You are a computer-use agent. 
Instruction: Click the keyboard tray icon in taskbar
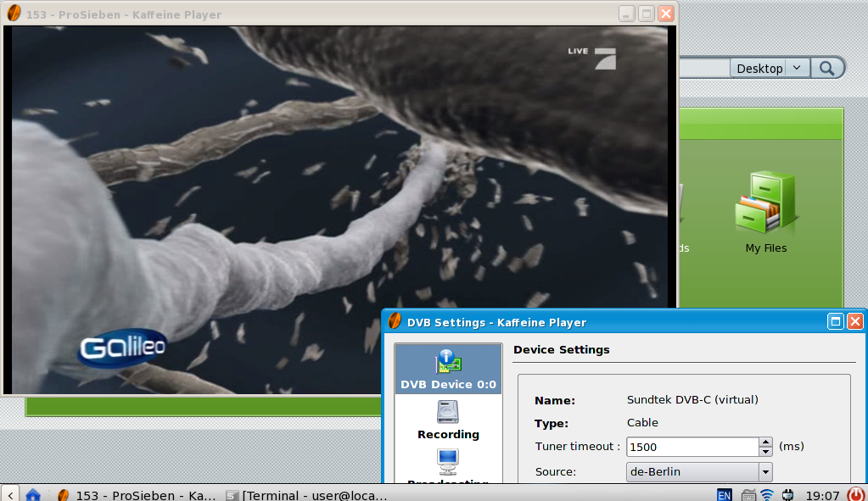[748, 495]
